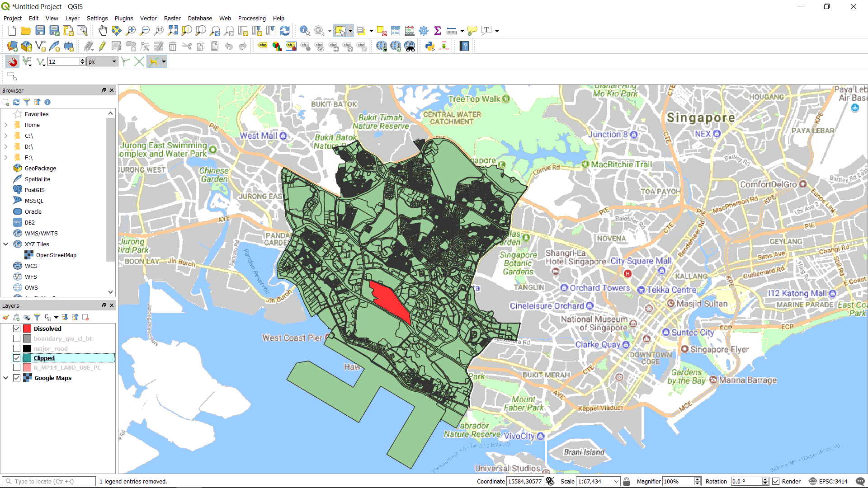
Task: Open the Scale dropdown
Action: (x=616, y=481)
